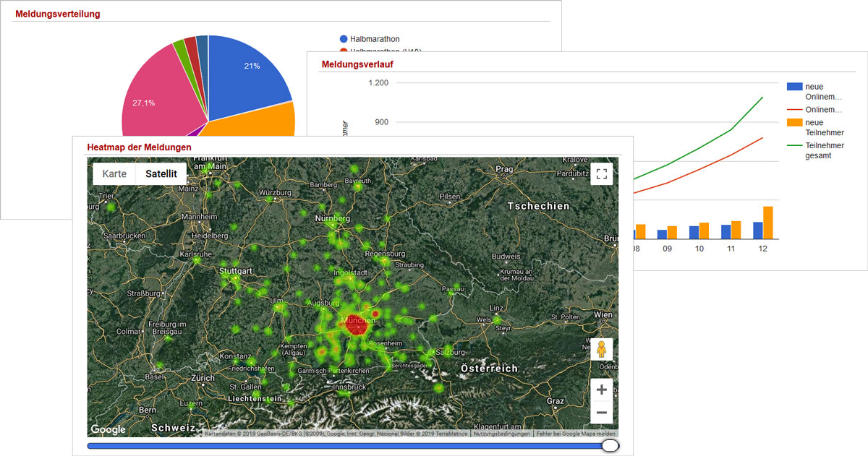Click the red München heatmap hotspot
The width and height of the screenshot is (868, 456).
click(356, 325)
